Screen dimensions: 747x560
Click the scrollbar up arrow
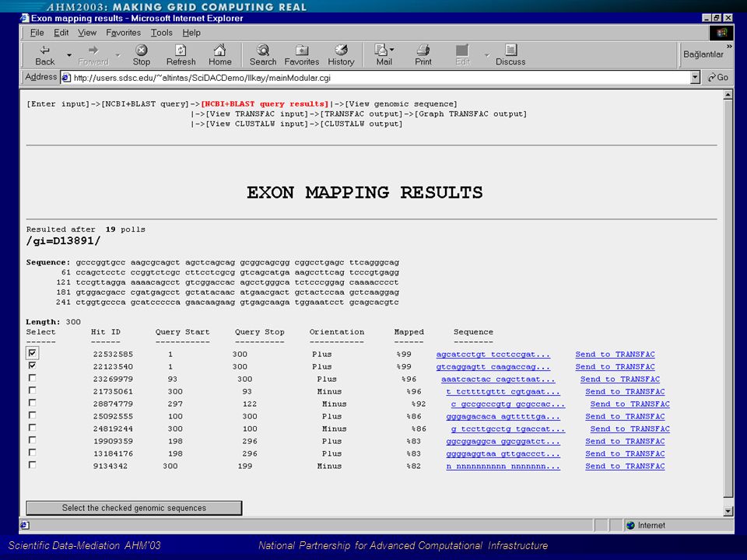point(728,95)
